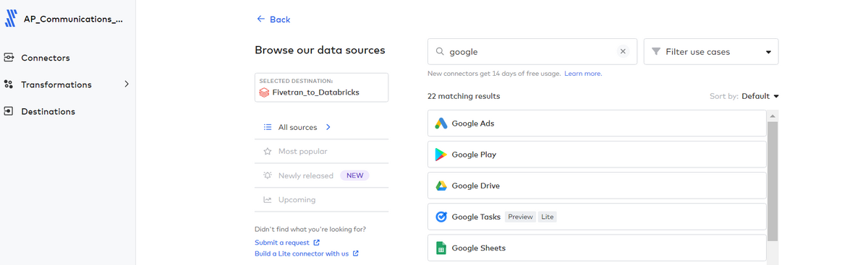Select the Google Tasks connector

tap(597, 217)
